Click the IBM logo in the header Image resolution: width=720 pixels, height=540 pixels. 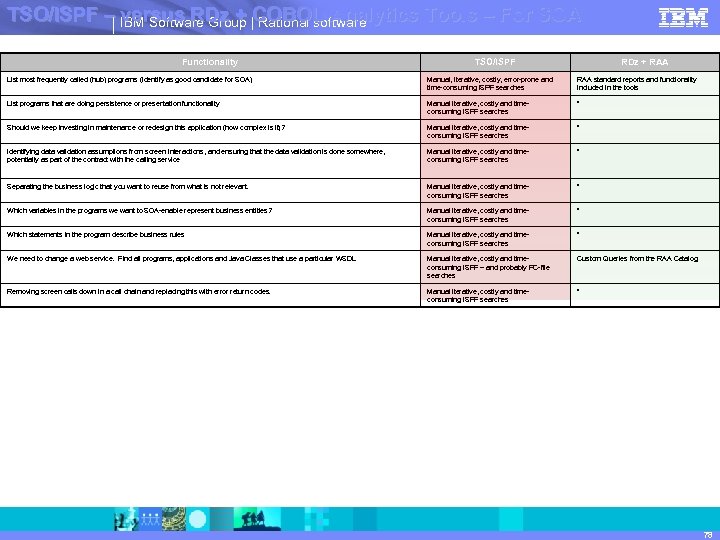tap(683, 18)
